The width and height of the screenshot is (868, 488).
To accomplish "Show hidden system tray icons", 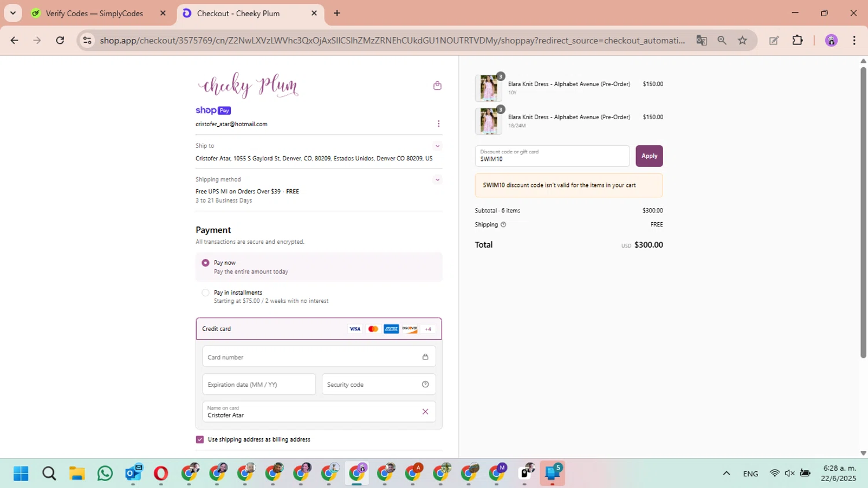I will tap(726, 474).
